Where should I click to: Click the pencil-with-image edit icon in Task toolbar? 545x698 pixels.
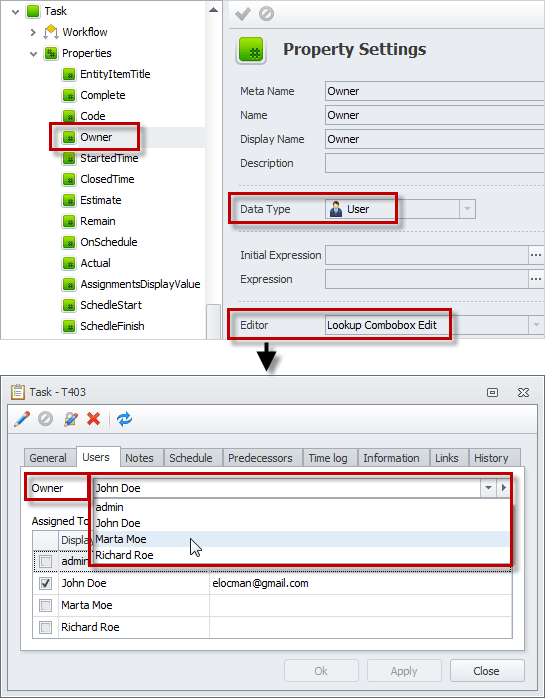tap(70, 419)
